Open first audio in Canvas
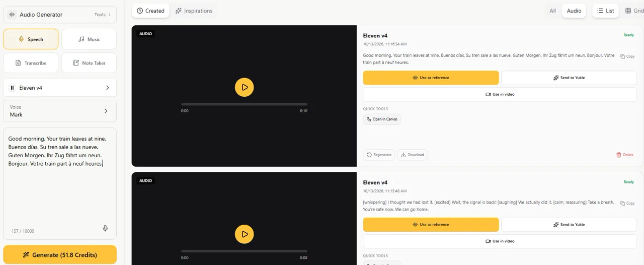644x265 pixels. point(382,119)
